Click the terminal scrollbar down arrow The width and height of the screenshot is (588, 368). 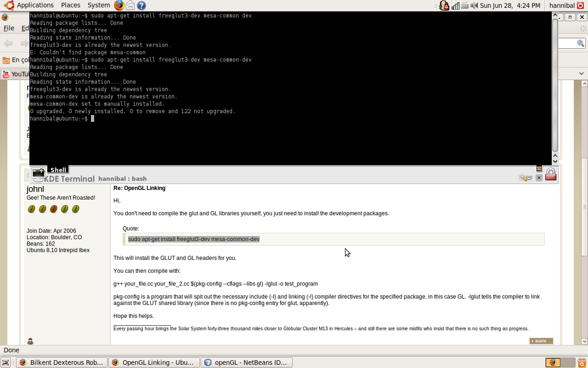(x=555, y=161)
